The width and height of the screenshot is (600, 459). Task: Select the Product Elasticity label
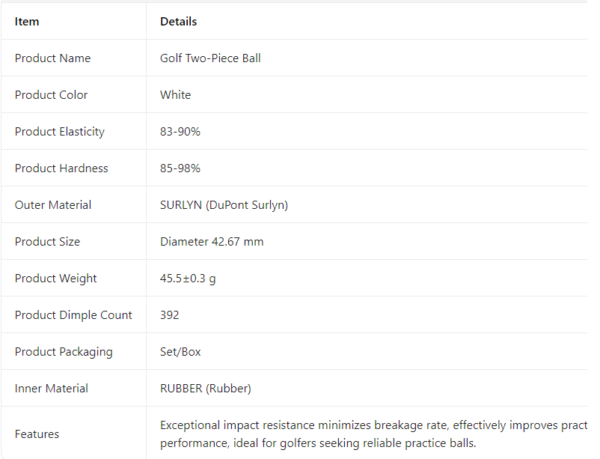tap(59, 132)
